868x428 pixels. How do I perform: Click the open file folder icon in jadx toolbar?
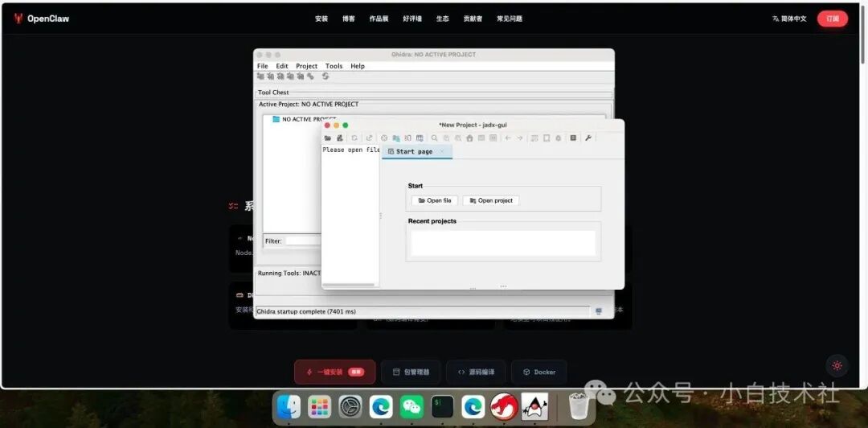(328, 138)
